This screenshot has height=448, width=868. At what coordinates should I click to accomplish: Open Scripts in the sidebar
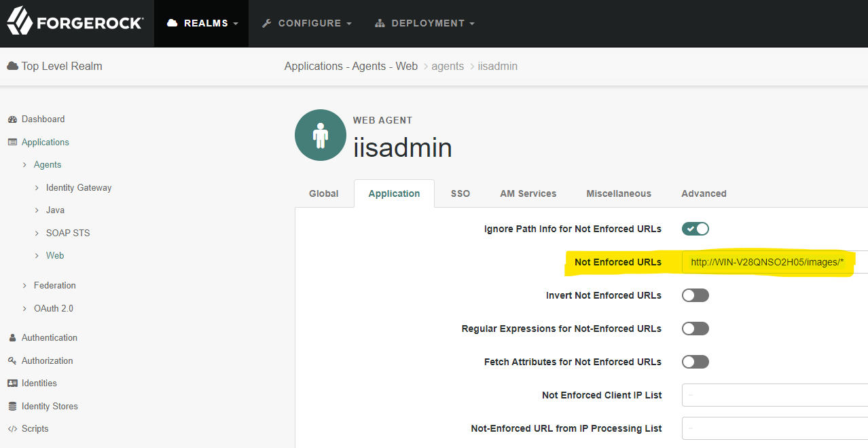click(35, 429)
